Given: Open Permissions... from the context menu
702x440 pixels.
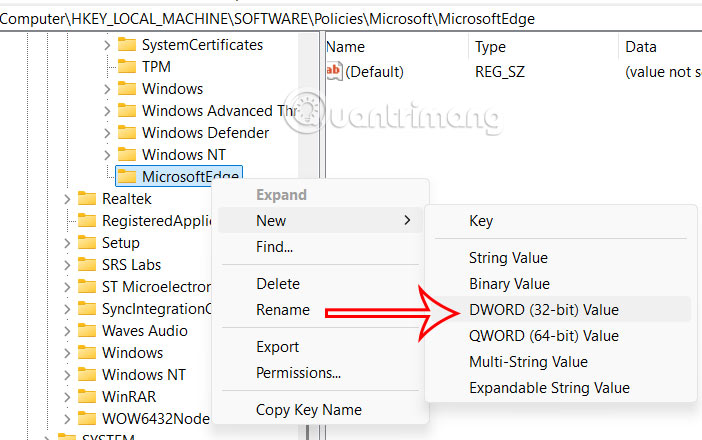Looking at the screenshot, I should point(320,372).
